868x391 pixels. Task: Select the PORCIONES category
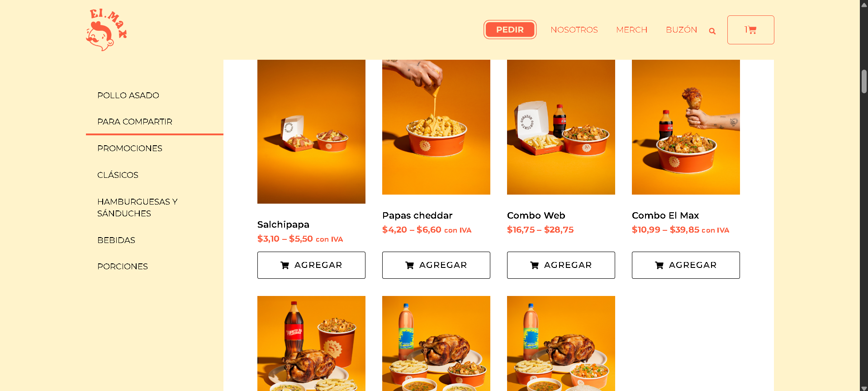[x=123, y=267]
